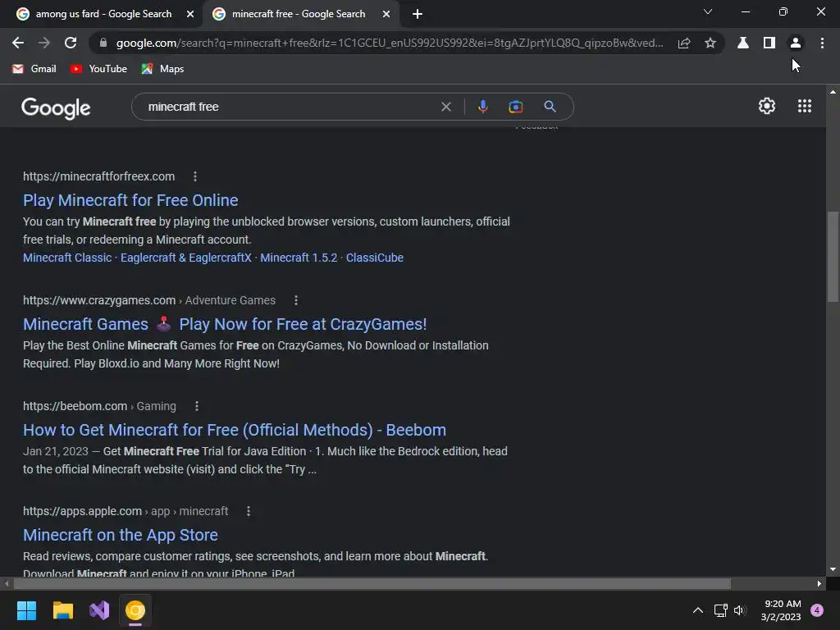Open Minecraft on the App Store result
Image resolution: width=840 pixels, height=630 pixels.
[121, 535]
